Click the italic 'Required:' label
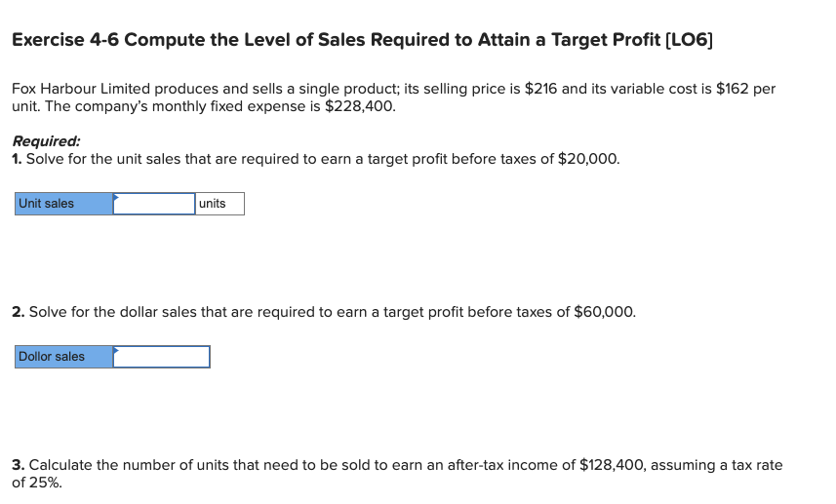 47,141
